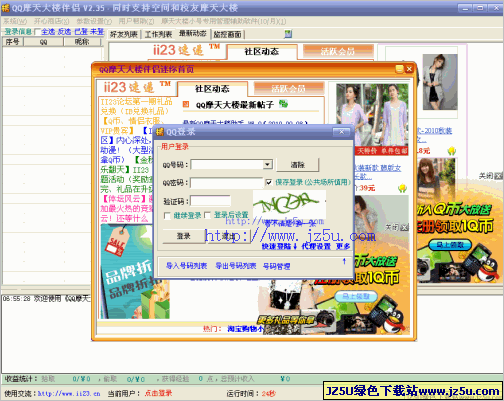
Task: Select 活跃会员 tab in 迷你首页 window
Action: pos(288,88)
